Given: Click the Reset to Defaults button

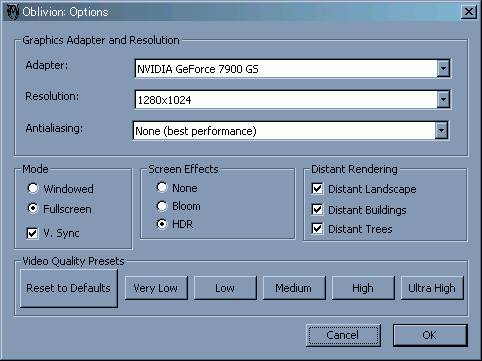Looking at the screenshot, I should point(69,288).
